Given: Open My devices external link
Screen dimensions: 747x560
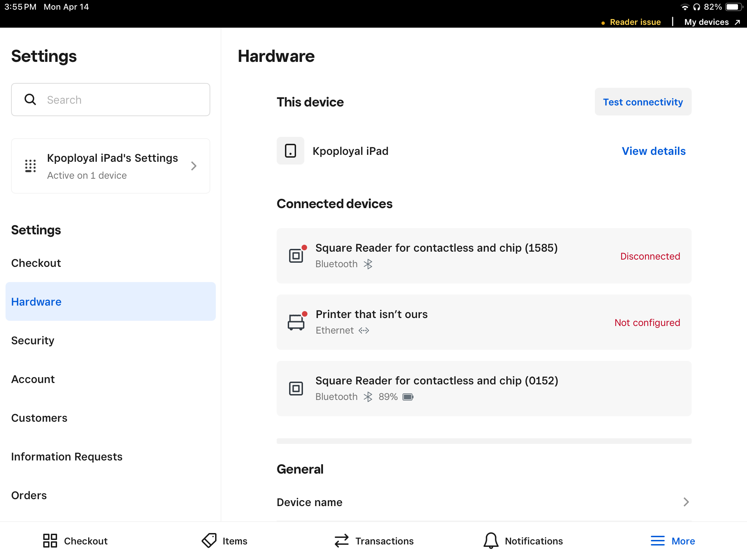Looking at the screenshot, I should [x=712, y=22].
